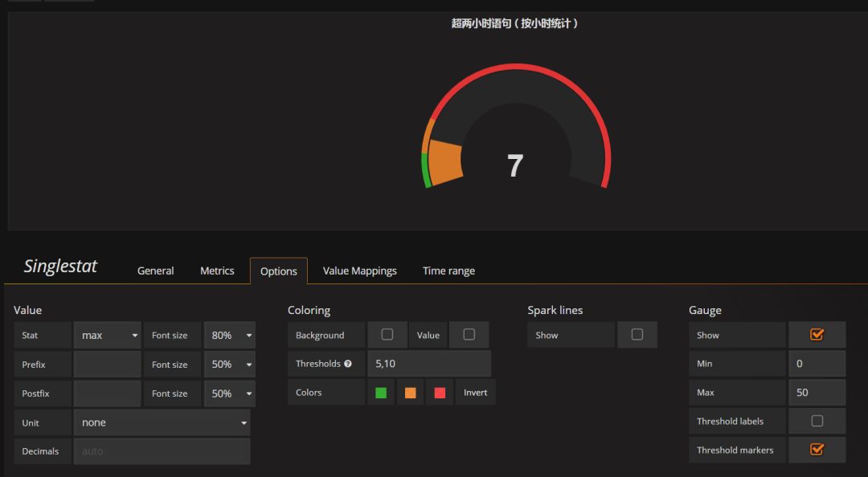Switch to the General tab
The image size is (868, 477).
tap(156, 271)
